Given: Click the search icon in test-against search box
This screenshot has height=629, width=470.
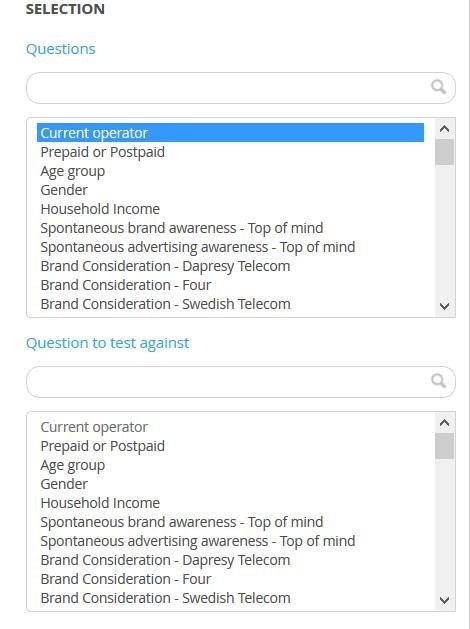Looking at the screenshot, I should click(x=438, y=381).
